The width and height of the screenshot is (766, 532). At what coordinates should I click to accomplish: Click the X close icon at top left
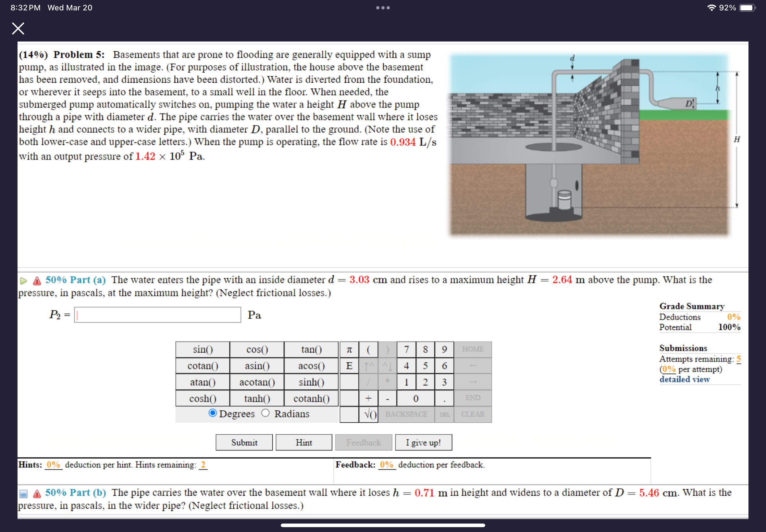coord(18,29)
